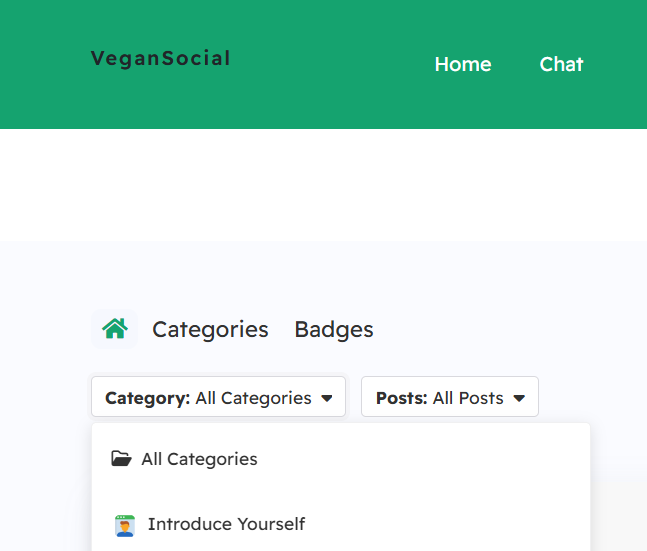This screenshot has height=551, width=647.
Task: Click "All Categories" text in filter button
Action: pos(253,398)
